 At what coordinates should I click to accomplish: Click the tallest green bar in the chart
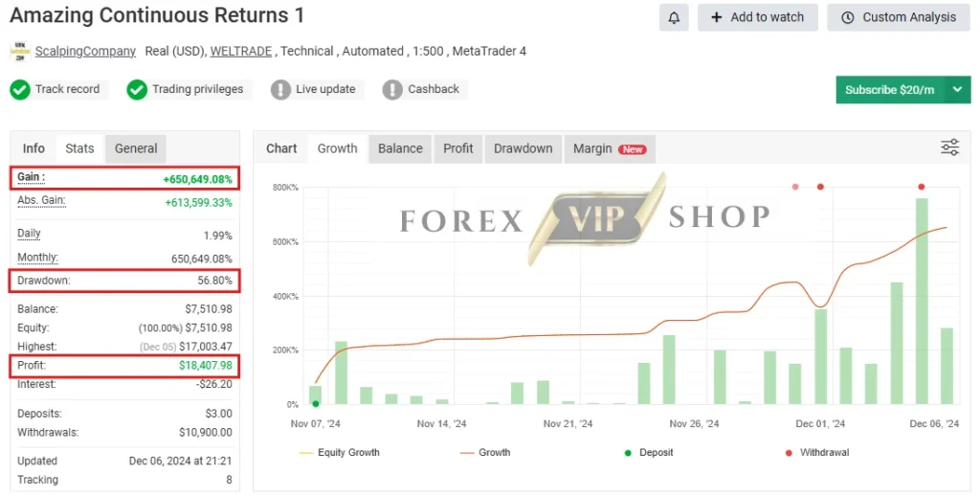click(x=922, y=301)
